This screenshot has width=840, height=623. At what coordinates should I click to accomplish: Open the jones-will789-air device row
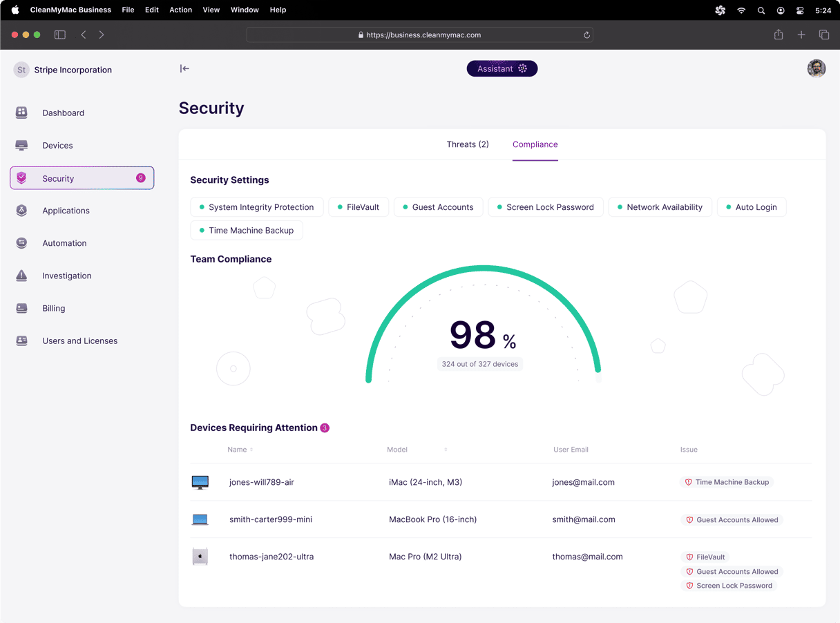click(x=501, y=482)
